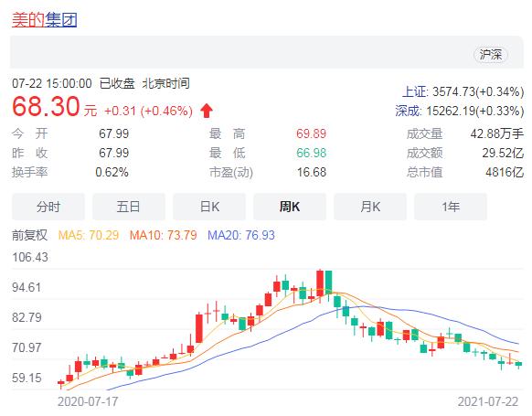Image resolution: width=532 pixels, height=416 pixels.
Task: Switch to the 1年 chart tab
Action: (x=451, y=207)
